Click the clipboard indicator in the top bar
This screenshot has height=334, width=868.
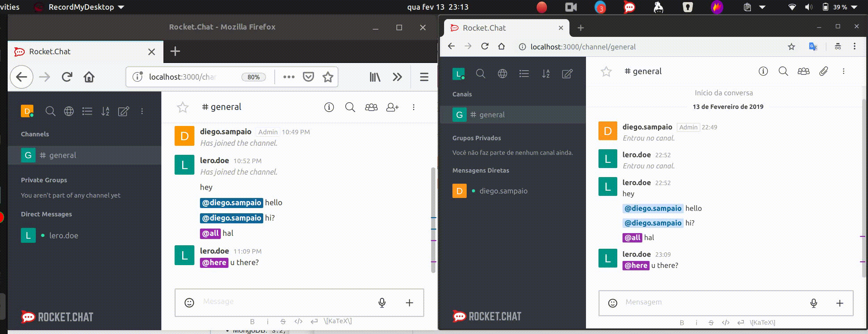747,7
